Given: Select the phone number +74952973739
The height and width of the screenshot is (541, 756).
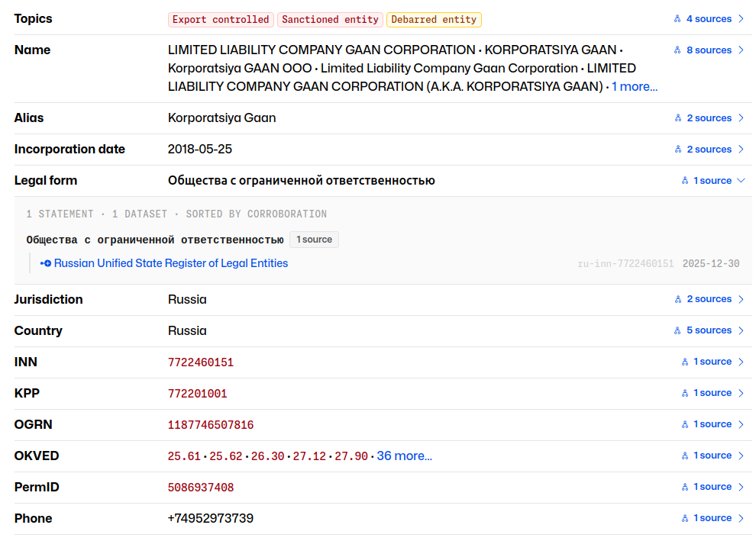Looking at the screenshot, I should coord(211,518).
